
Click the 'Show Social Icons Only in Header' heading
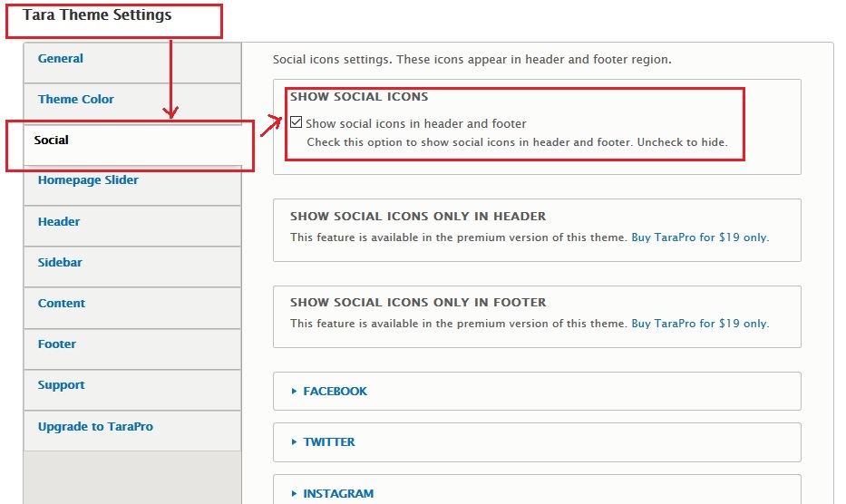point(418,217)
